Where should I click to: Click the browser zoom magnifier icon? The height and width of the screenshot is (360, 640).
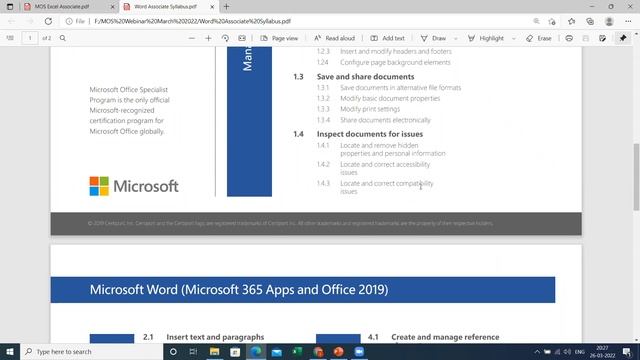[x=536, y=21]
